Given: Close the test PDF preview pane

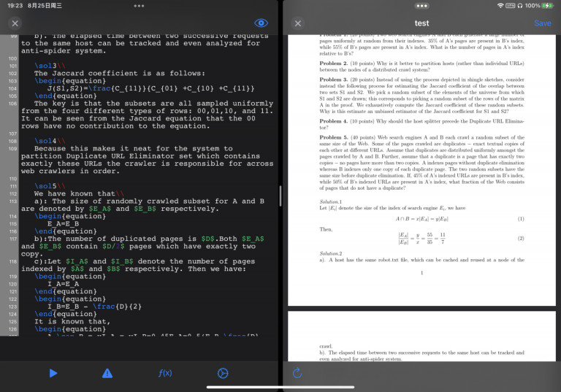Looking at the screenshot, I should (297, 23).
